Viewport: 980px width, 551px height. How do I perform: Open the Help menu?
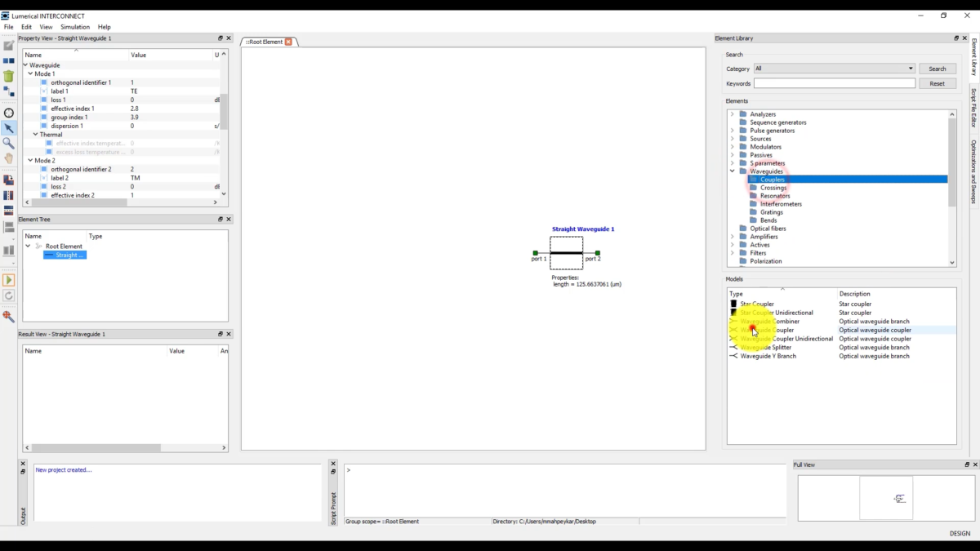click(105, 27)
